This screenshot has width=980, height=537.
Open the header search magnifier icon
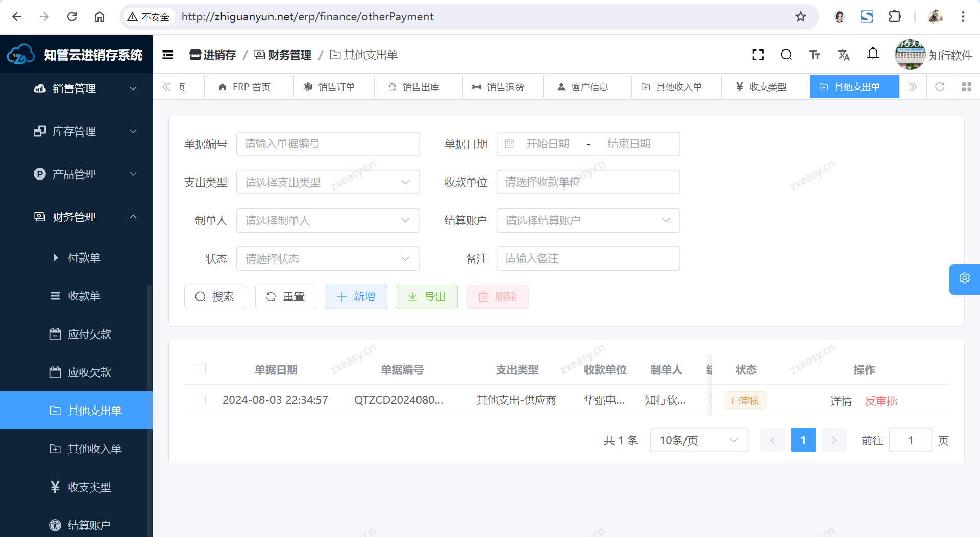pyautogui.click(x=786, y=55)
